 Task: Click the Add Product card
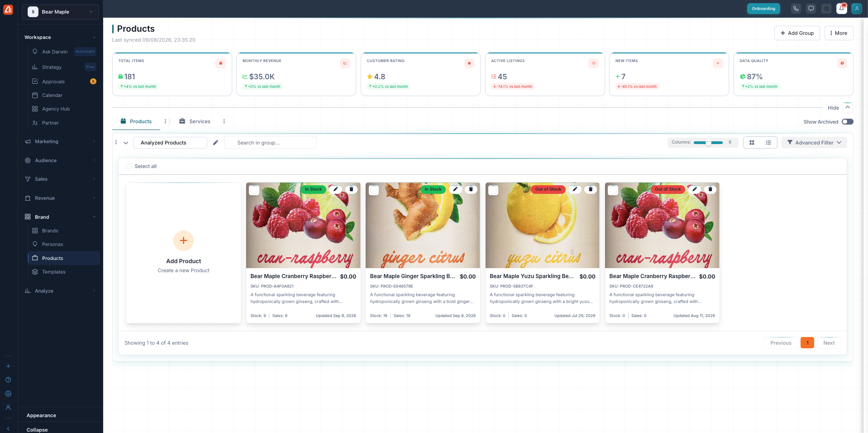click(x=183, y=253)
